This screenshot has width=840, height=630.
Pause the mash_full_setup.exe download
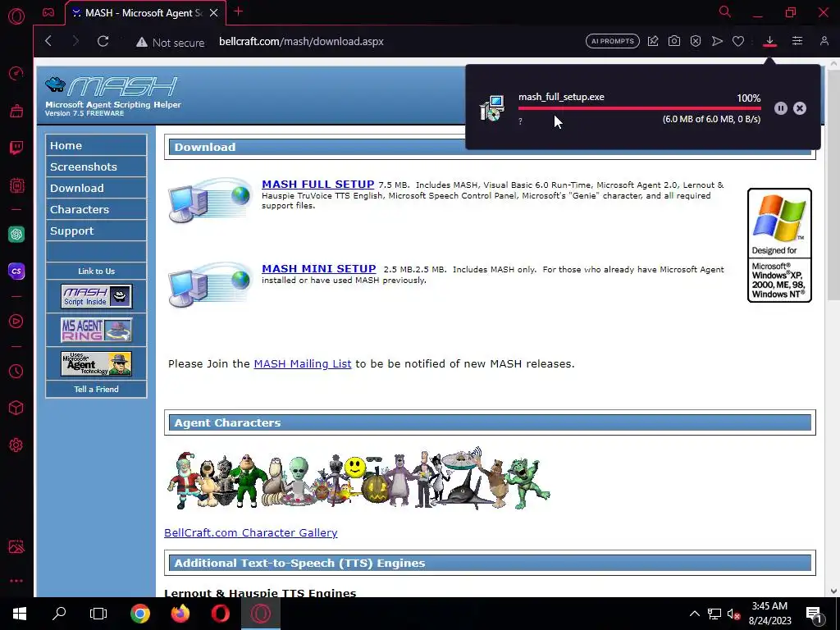(x=781, y=108)
